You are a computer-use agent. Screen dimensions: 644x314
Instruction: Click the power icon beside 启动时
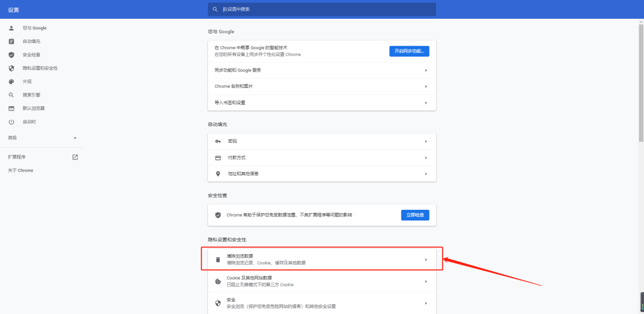[x=11, y=122]
